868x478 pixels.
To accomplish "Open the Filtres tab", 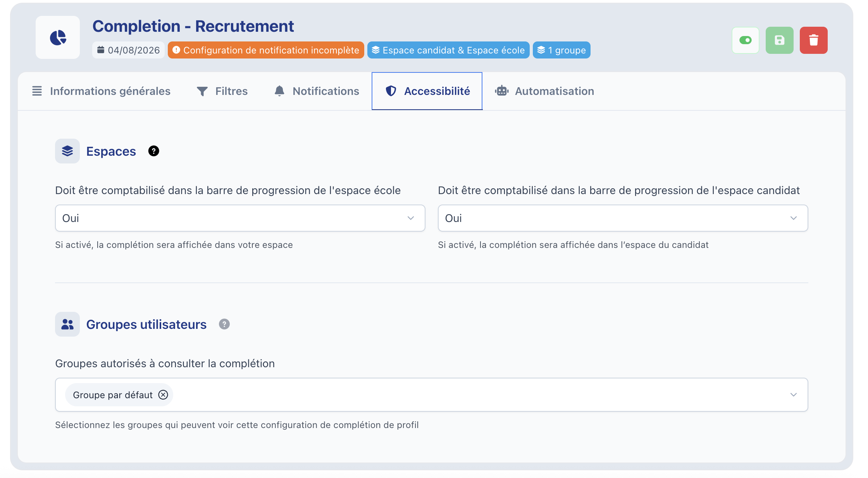I will [x=222, y=91].
